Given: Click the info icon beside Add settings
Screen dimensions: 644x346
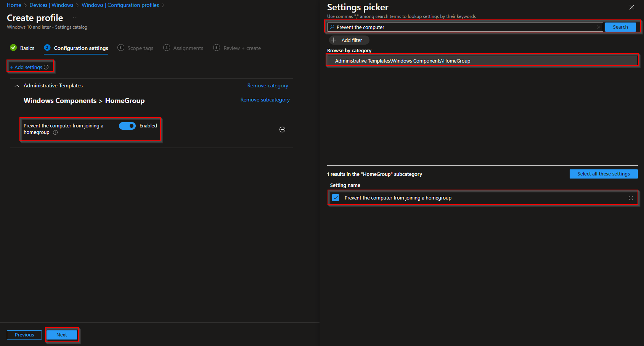Looking at the screenshot, I should [46, 67].
